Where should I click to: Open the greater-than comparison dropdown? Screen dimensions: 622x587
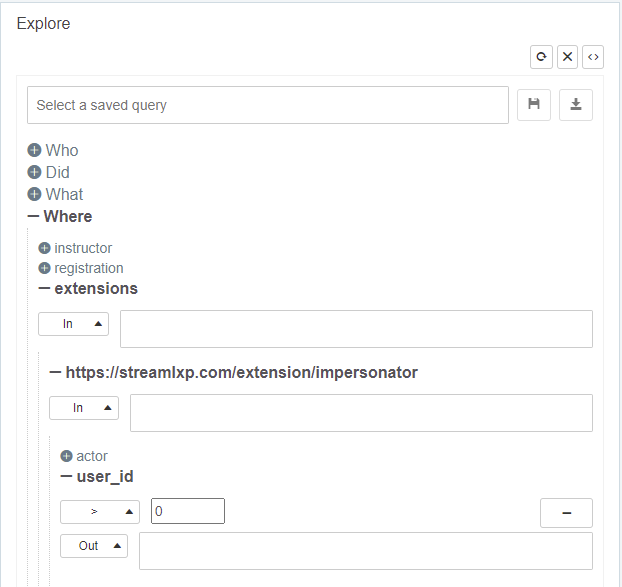100,511
